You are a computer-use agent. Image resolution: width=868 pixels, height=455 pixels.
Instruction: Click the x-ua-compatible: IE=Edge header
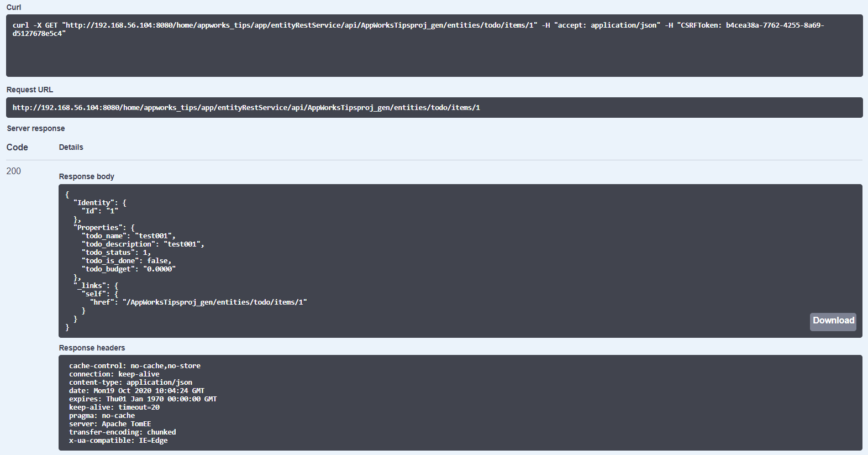point(118,441)
